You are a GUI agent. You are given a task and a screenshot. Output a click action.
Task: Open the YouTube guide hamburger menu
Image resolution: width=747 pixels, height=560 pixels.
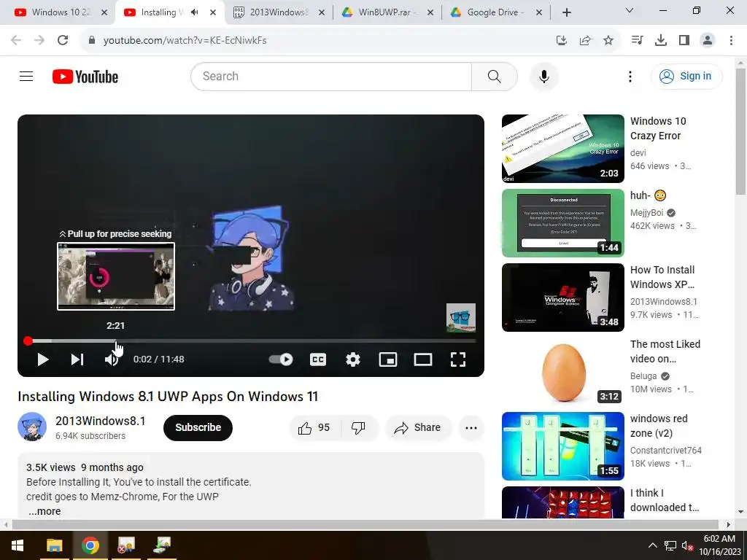pos(26,76)
